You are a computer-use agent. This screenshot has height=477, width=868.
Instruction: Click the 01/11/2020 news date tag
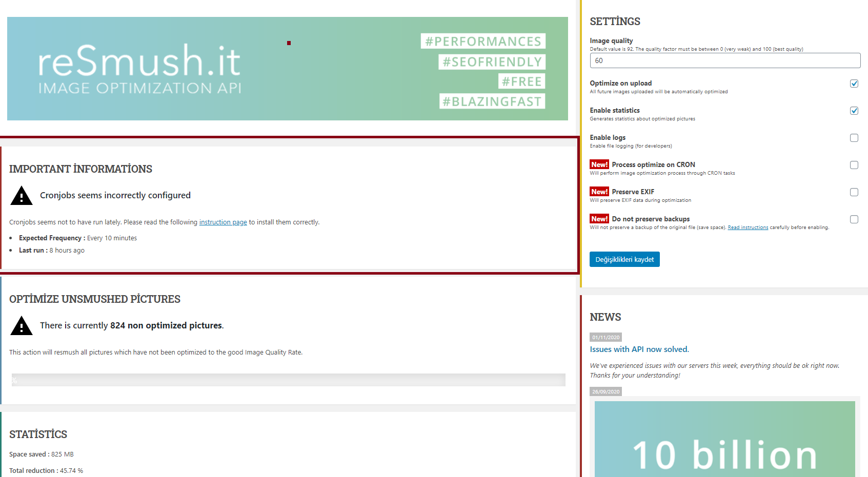606,337
